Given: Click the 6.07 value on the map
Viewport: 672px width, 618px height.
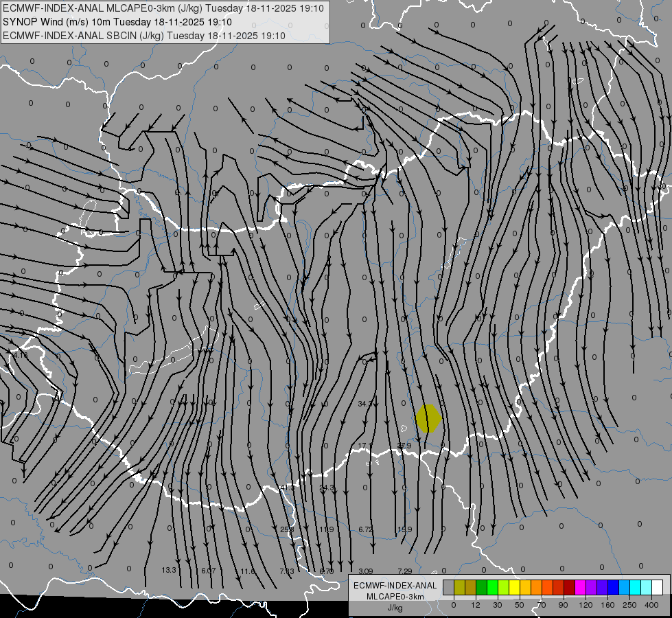Looking at the screenshot, I should 209,571.
